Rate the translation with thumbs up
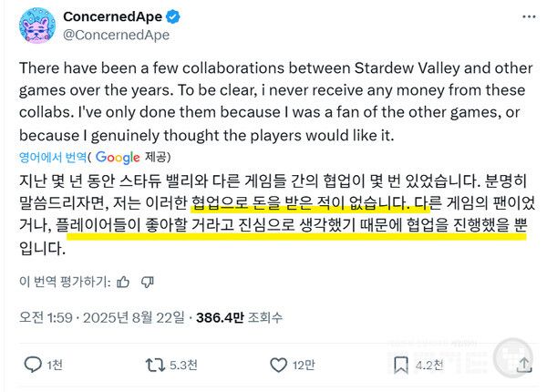 [x=123, y=281]
